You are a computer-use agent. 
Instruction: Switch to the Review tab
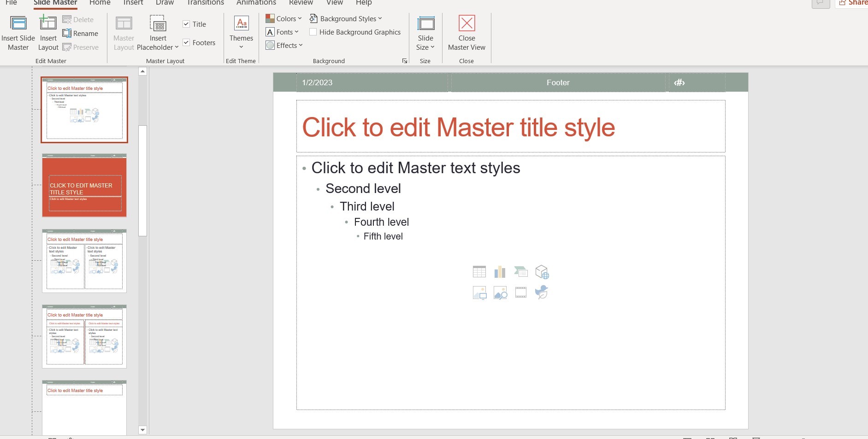pos(301,3)
